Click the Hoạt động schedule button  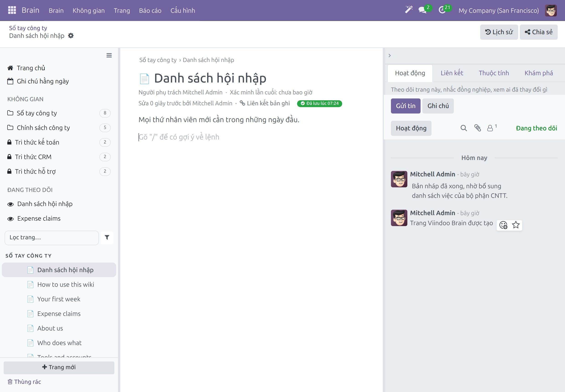click(x=411, y=128)
